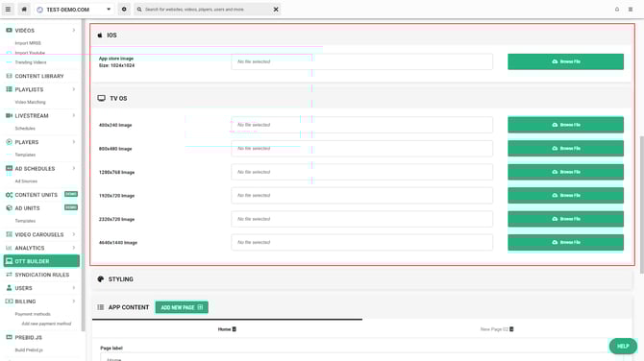Screen dimensions: 644x361
Task: Open Ad Sources link
Action: [x=26, y=181]
